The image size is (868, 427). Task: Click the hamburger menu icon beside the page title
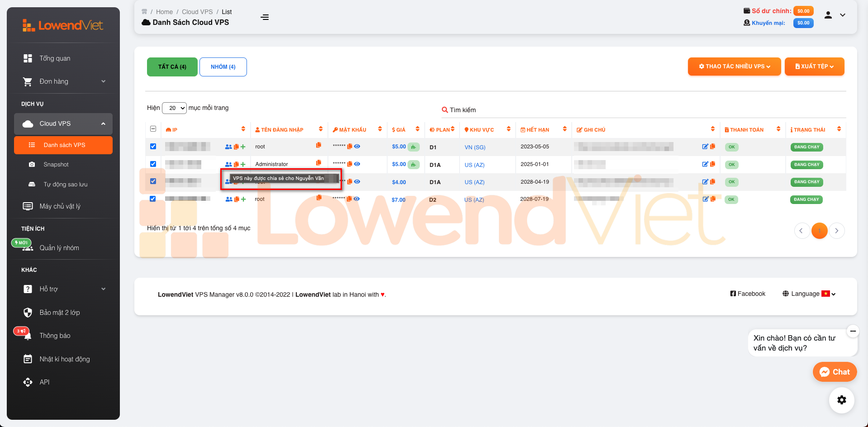coord(265,17)
